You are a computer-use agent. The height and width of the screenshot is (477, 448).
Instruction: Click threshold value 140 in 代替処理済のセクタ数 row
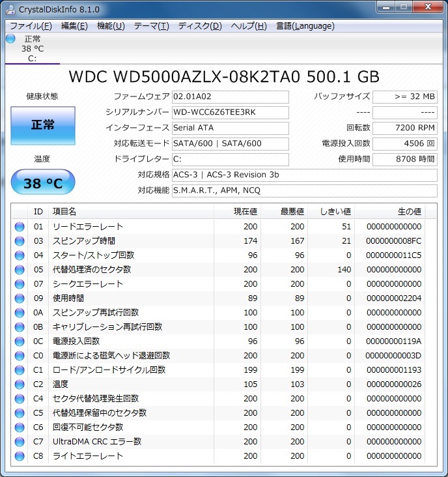coord(344,270)
